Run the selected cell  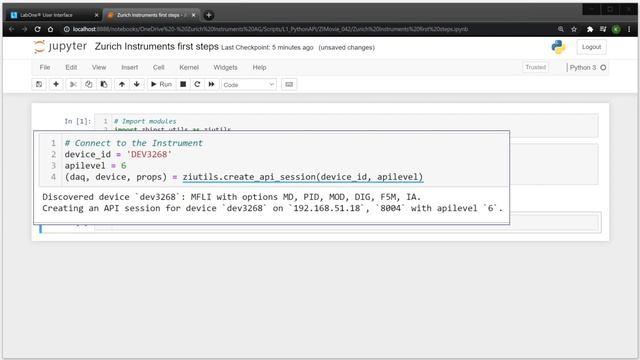click(x=161, y=84)
